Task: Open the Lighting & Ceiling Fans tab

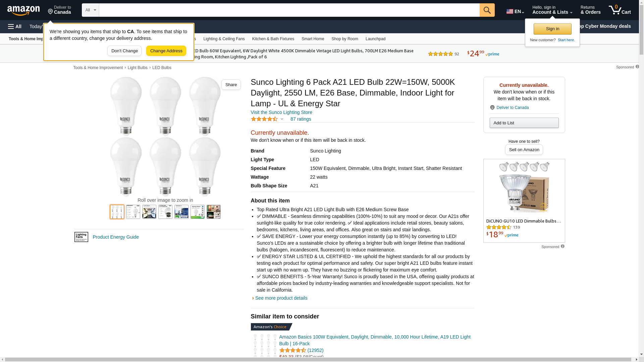Action: pyautogui.click(x=224, y=39)
